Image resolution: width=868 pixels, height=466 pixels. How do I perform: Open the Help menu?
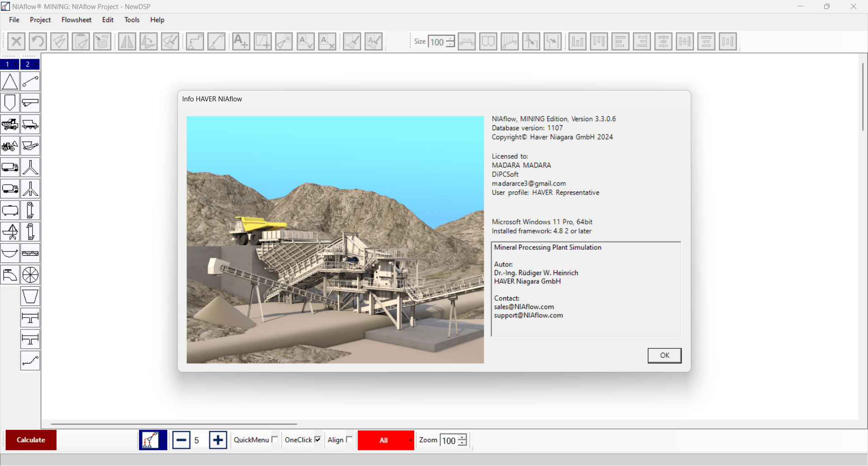157,20
